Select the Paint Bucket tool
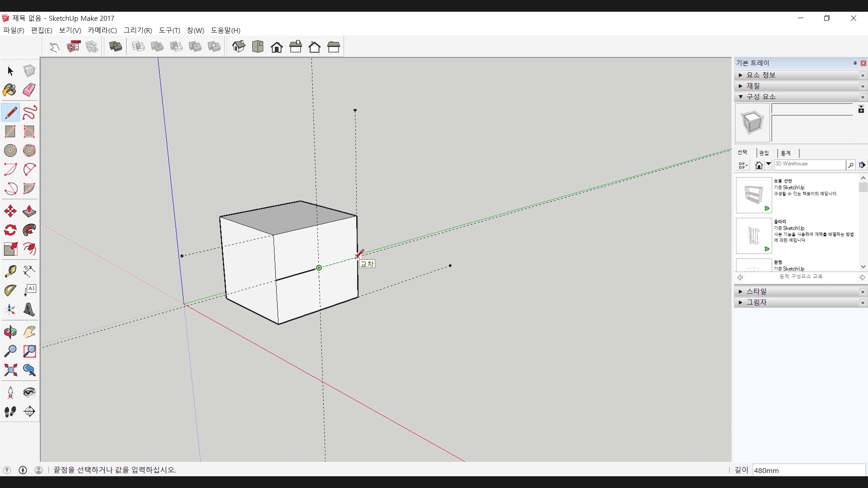 coord(10,90)
